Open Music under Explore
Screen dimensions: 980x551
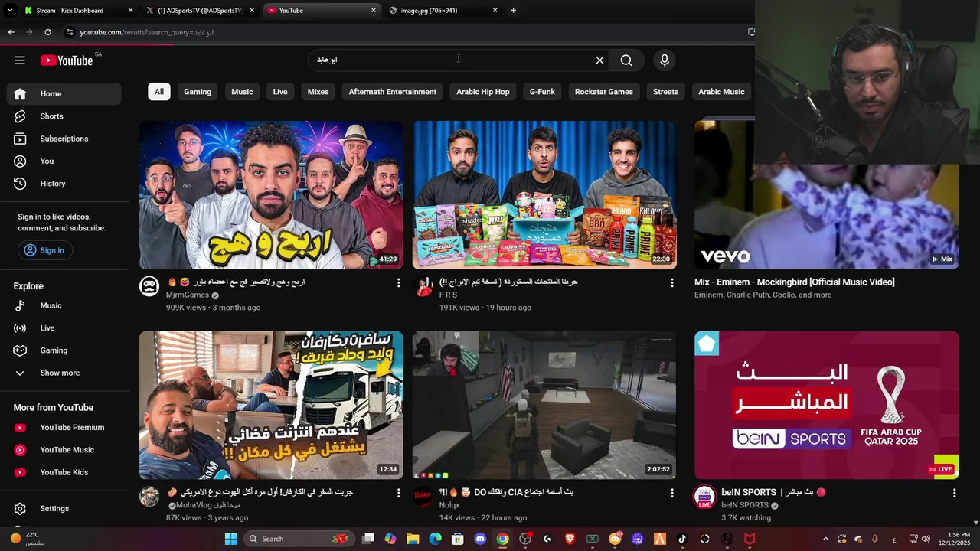point(64,305)
